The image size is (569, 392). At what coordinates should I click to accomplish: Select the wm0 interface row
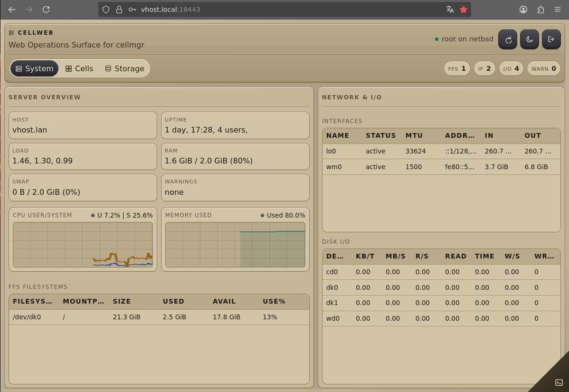coord(441,167)
